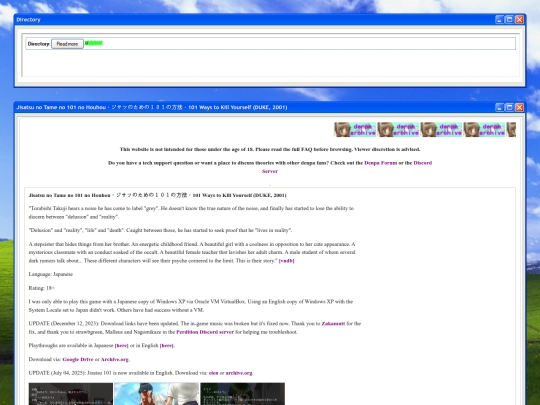
Task: Click the second denpa archive banner
Action: coord(398,129)
